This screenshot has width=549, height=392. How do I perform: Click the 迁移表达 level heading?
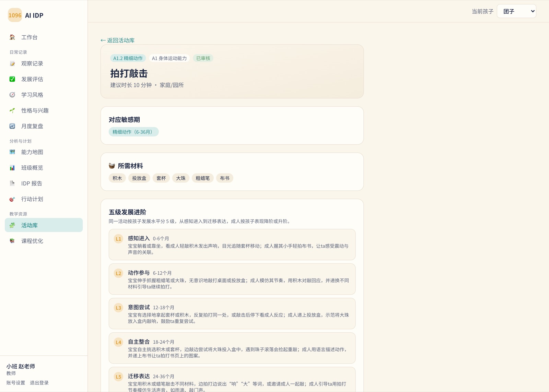[139, 376]
